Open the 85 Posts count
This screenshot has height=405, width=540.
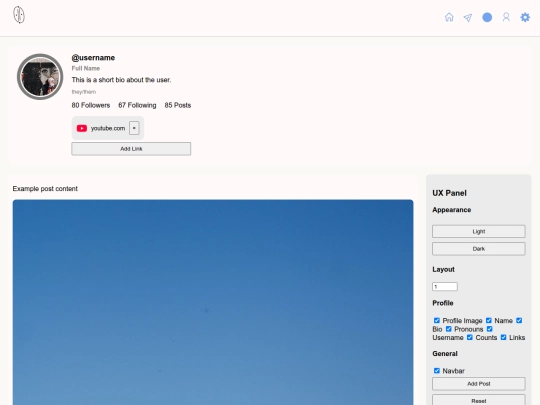tap(178, 105)
